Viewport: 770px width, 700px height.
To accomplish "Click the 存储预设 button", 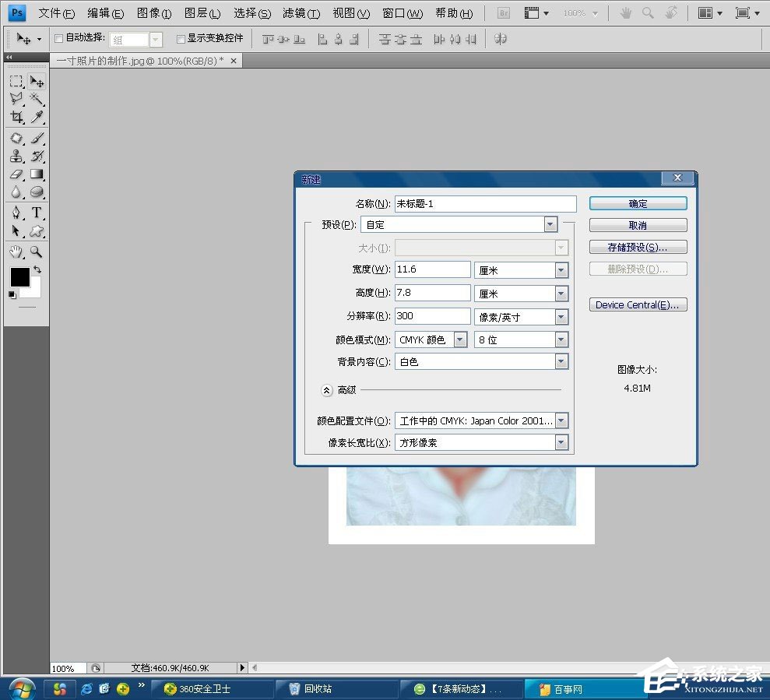I will click(638, 247).
